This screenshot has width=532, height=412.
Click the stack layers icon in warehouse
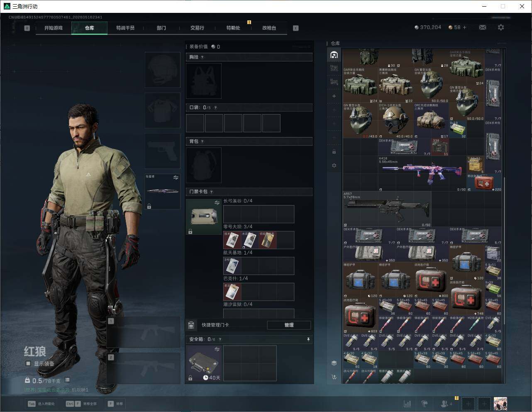(x=334, y=363)
